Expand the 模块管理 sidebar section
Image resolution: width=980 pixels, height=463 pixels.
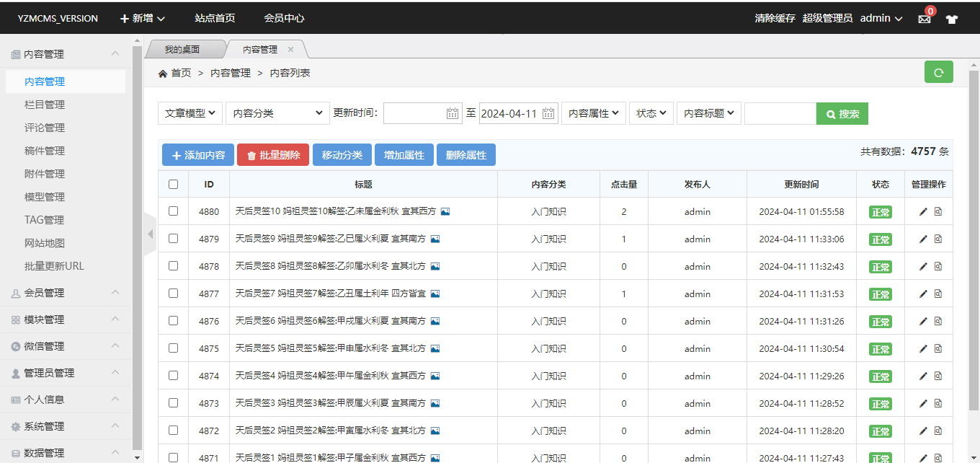[66, 319]
